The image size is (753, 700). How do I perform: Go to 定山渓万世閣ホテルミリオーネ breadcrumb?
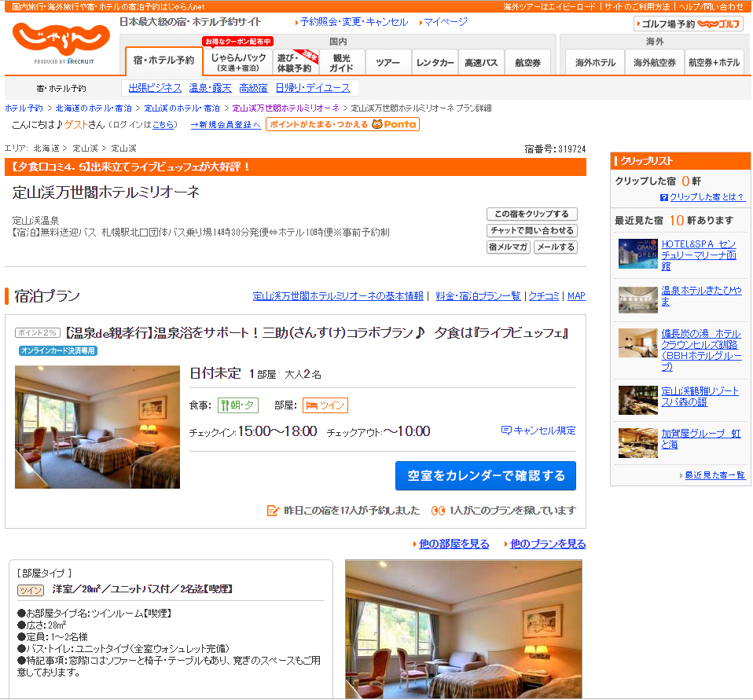pos(286,108)
